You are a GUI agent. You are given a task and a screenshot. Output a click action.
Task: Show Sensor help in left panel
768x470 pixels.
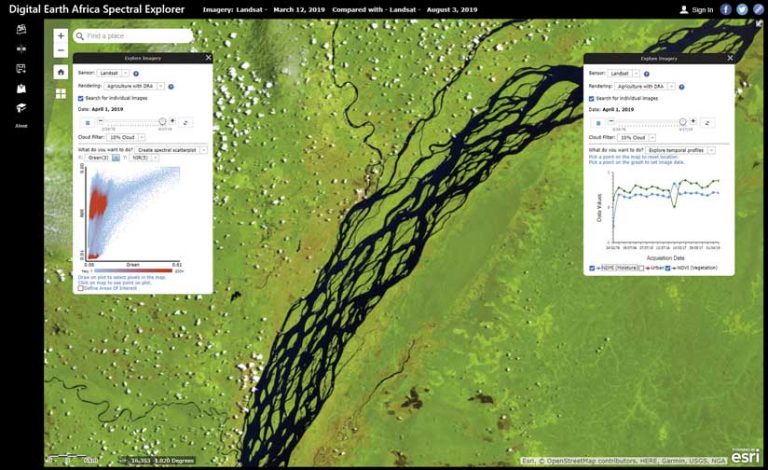coord(136,73)
